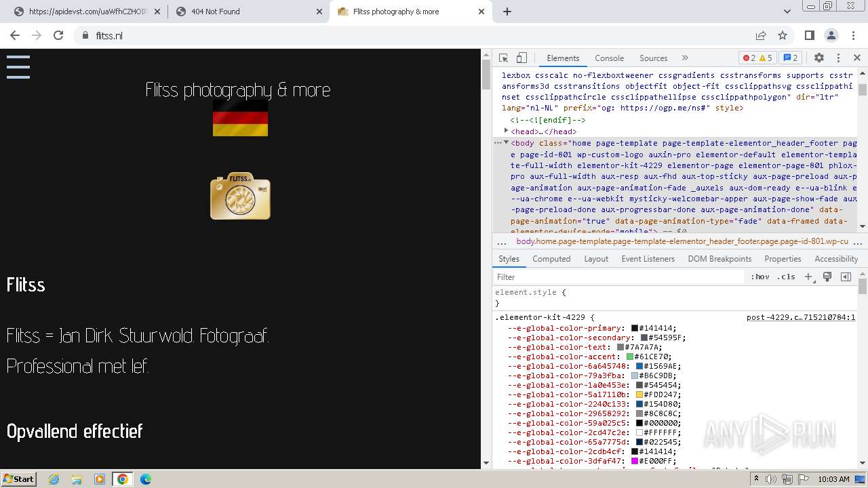868x488 pixels.
Task: Open color picker for global-color-text swatch
Action: tap(620, 347)
